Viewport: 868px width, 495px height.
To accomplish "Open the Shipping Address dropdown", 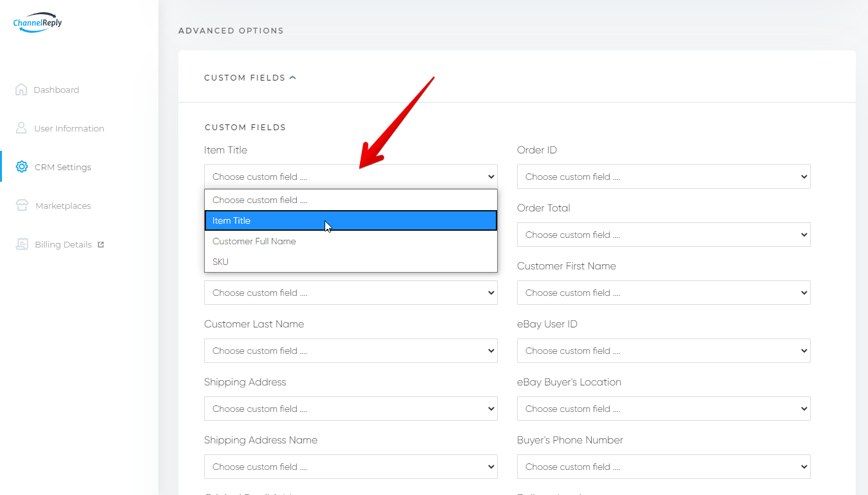I will (x=351, y=409).
